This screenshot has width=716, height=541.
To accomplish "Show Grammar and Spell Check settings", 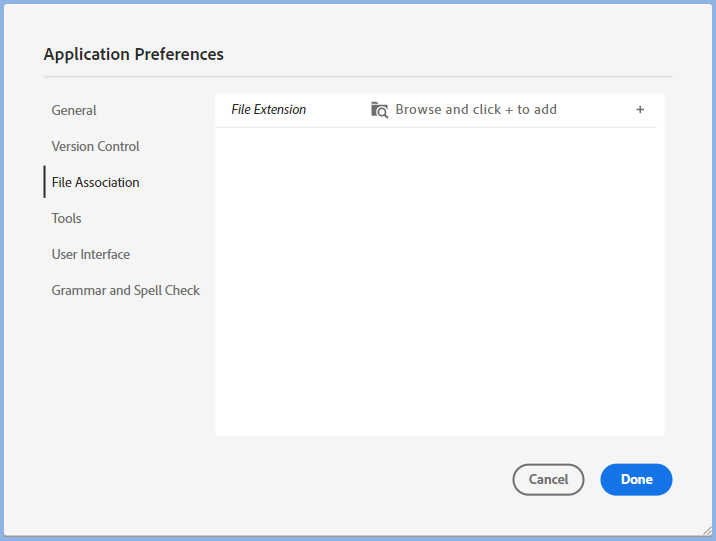I will (126, 290).
